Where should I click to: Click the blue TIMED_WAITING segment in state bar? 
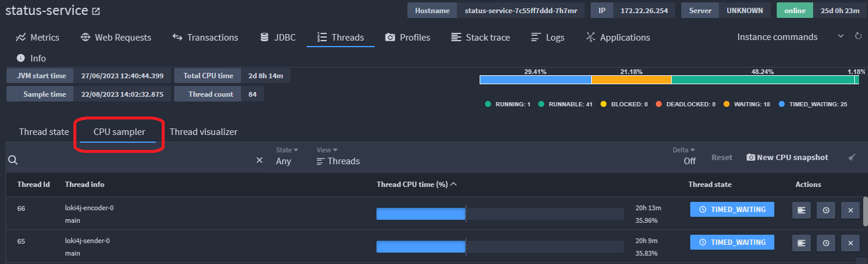tap(535, 79)
